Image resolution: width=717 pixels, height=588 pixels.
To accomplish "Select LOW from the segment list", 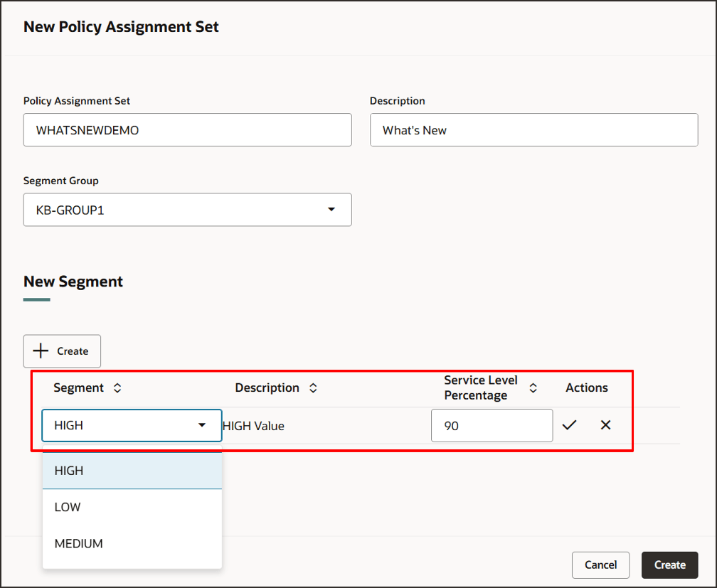I will coord(68,507).
